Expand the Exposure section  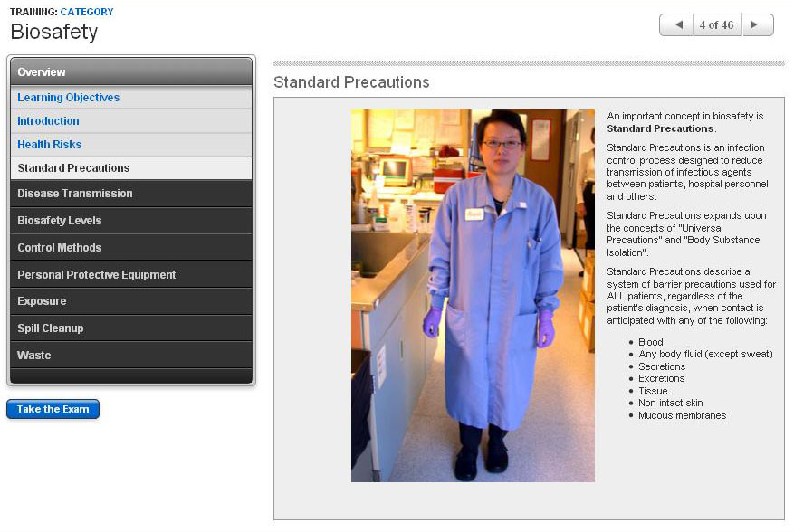[x=42, y=301]
